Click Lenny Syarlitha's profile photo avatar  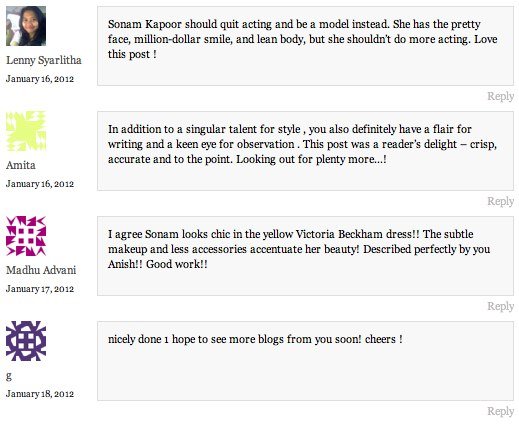tap(26, 26)
